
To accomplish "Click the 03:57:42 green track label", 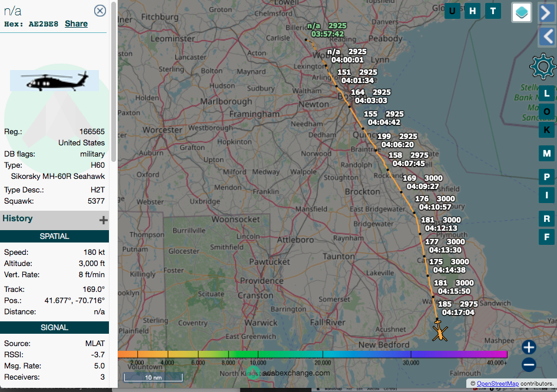I will [327, 34].
